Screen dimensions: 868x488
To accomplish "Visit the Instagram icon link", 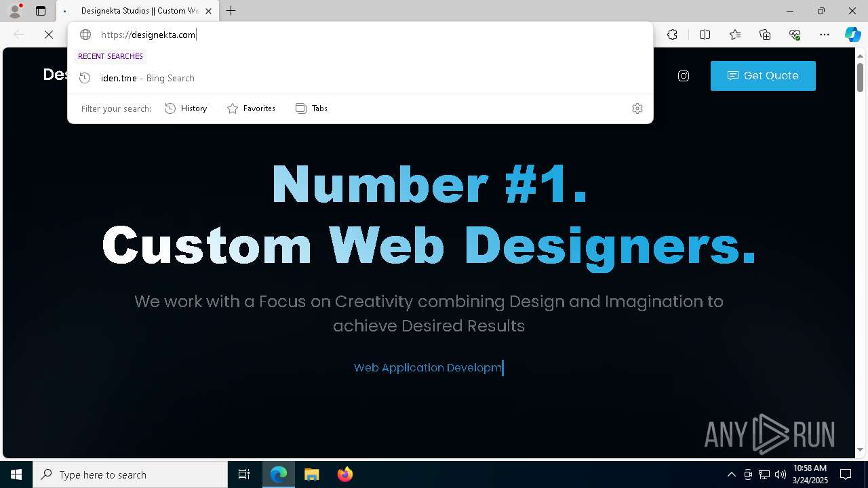I will point(684,76).
